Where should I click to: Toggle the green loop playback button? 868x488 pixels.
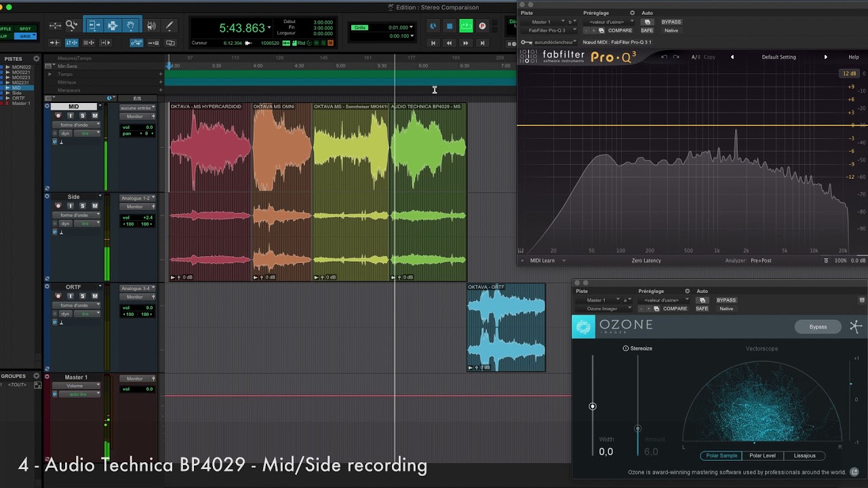click(x=466, y=26)
